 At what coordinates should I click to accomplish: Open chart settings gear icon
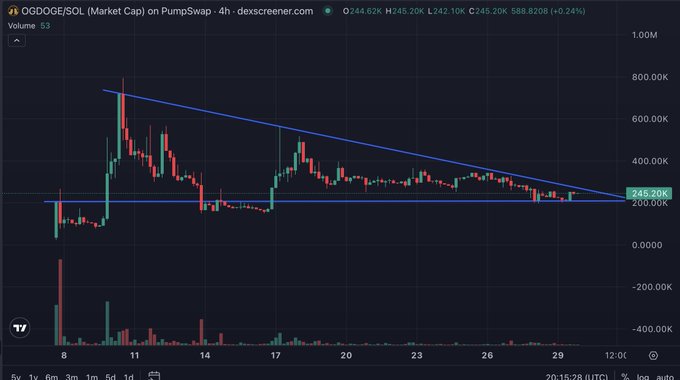(653, 356)
